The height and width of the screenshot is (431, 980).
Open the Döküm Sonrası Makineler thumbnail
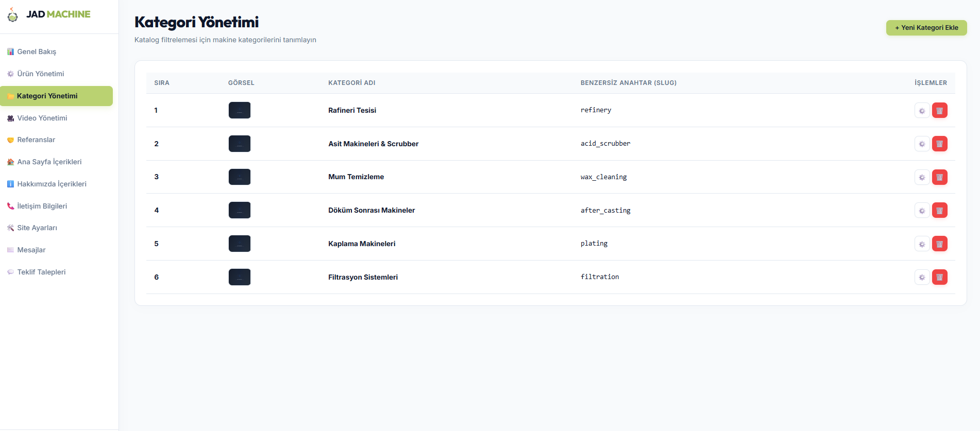point(240,210)
